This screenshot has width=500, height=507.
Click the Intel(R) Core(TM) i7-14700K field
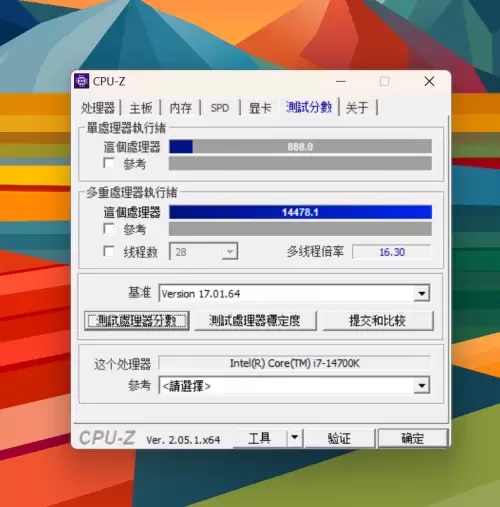tap(295, 363)
